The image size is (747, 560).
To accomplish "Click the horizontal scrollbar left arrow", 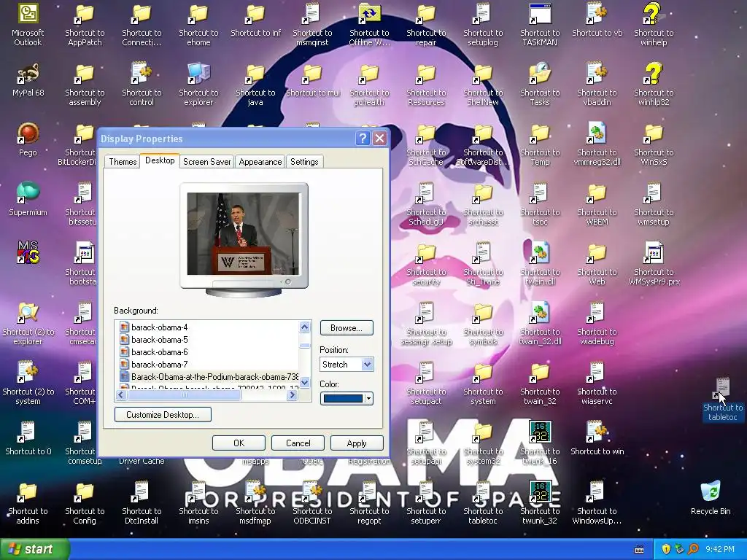I will [121, 394].
